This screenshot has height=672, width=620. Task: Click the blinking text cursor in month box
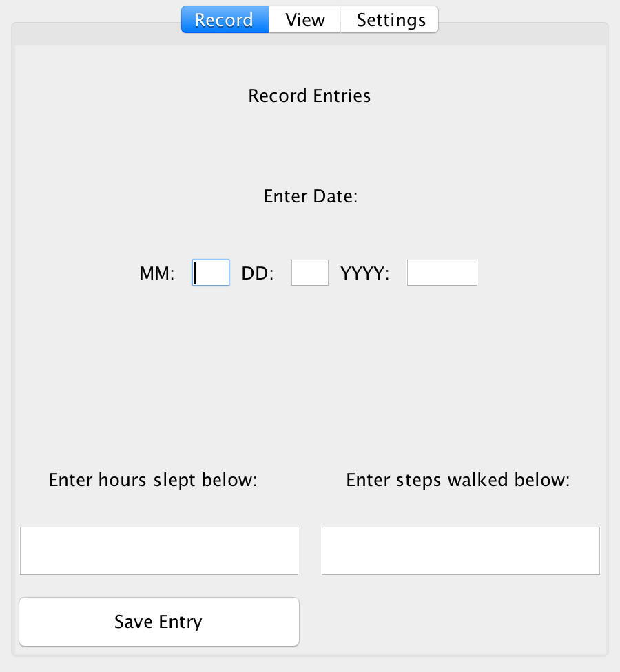click(x=196, y=273)
